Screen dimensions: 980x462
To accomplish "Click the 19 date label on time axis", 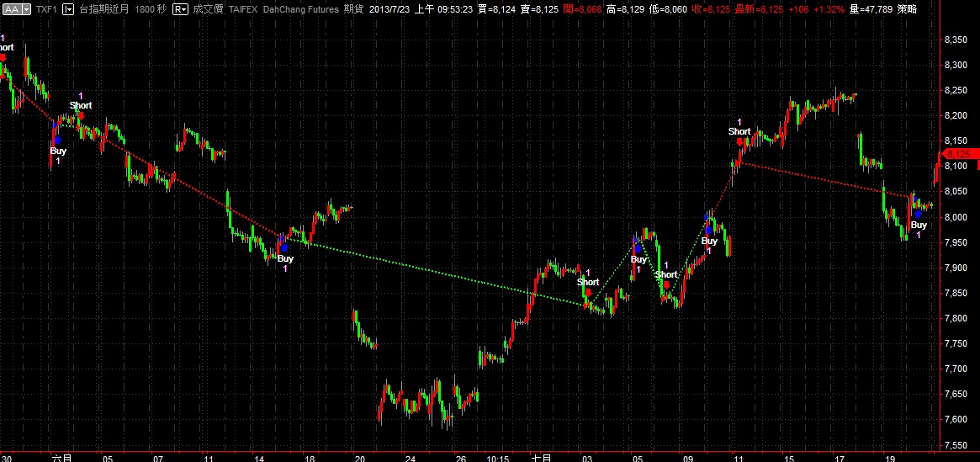I will click(x=888, y=458).
